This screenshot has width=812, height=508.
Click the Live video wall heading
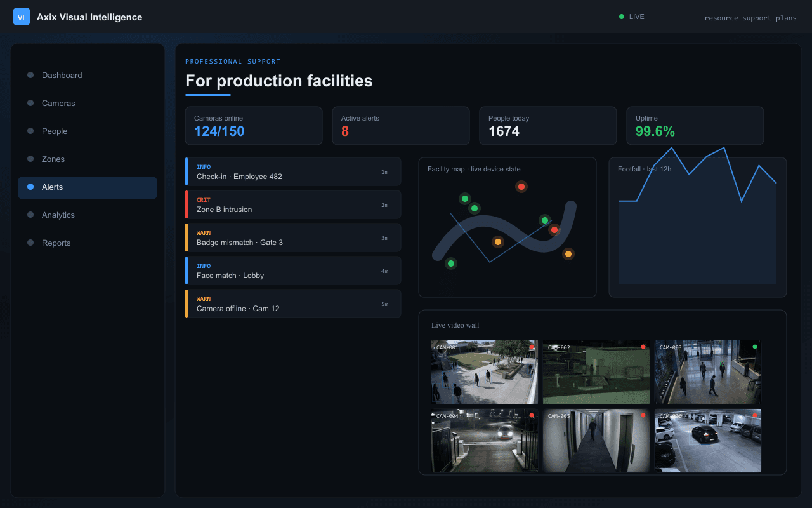pos(455,325)
